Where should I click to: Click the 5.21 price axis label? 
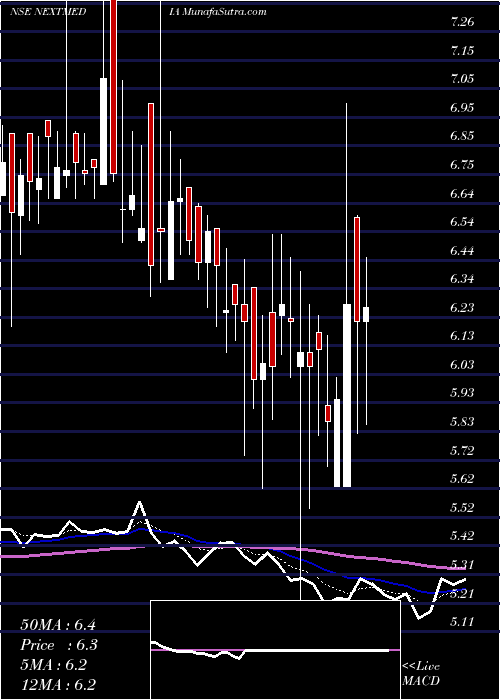click(x=462, y=593)
